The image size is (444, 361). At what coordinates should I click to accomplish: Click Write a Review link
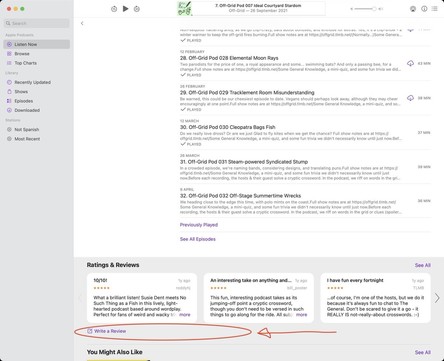[110, 331]
